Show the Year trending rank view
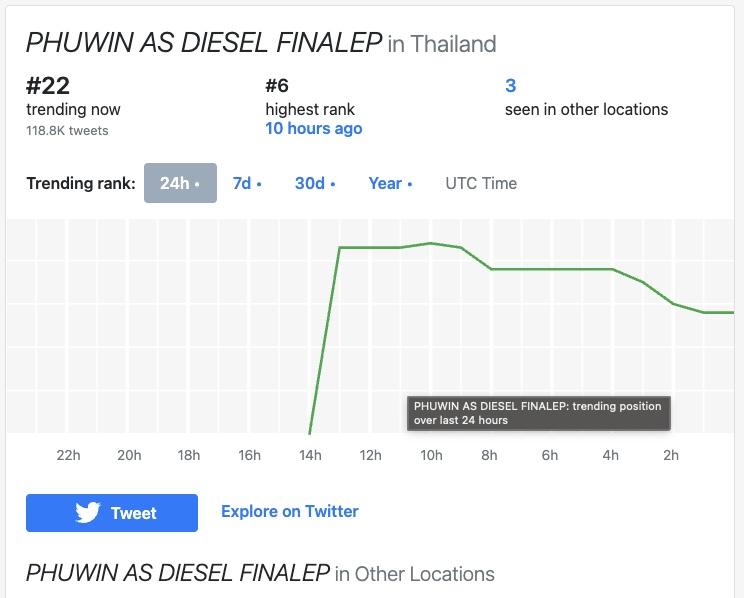The height and width of the screenshot is (598, 744). [x=389, y=183]
